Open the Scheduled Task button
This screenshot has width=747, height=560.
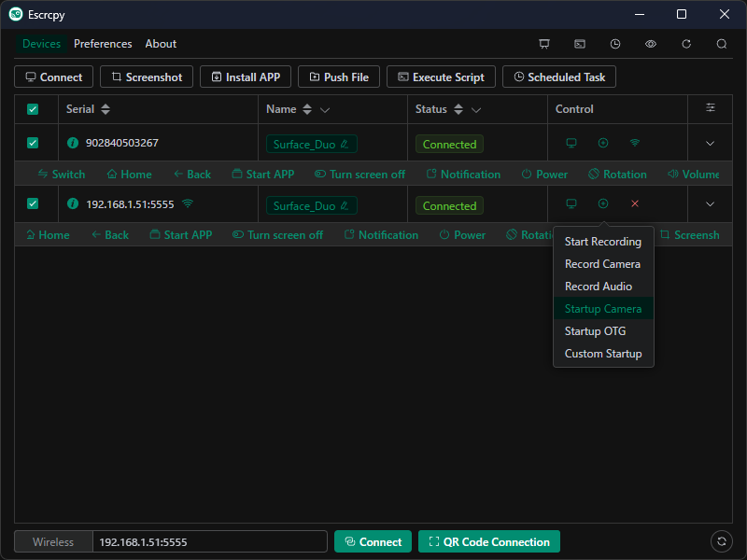559,77
